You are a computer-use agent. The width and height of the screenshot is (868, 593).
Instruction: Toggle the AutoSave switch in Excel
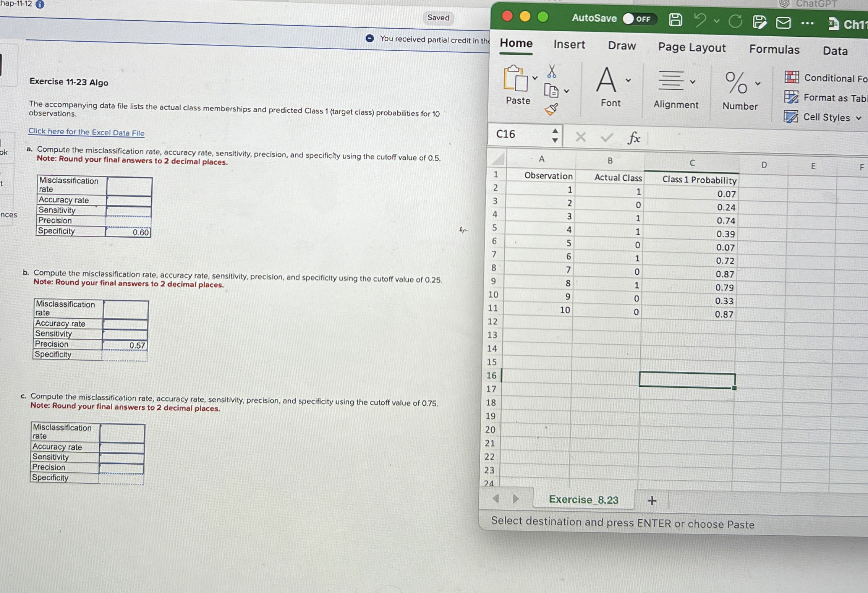(x=640, y=19)
